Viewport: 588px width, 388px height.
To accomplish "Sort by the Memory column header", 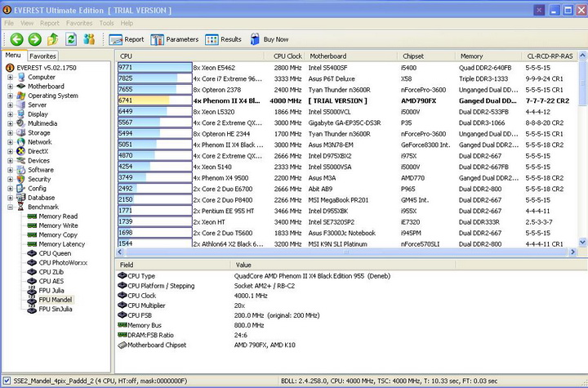I will tap(488, 56).
